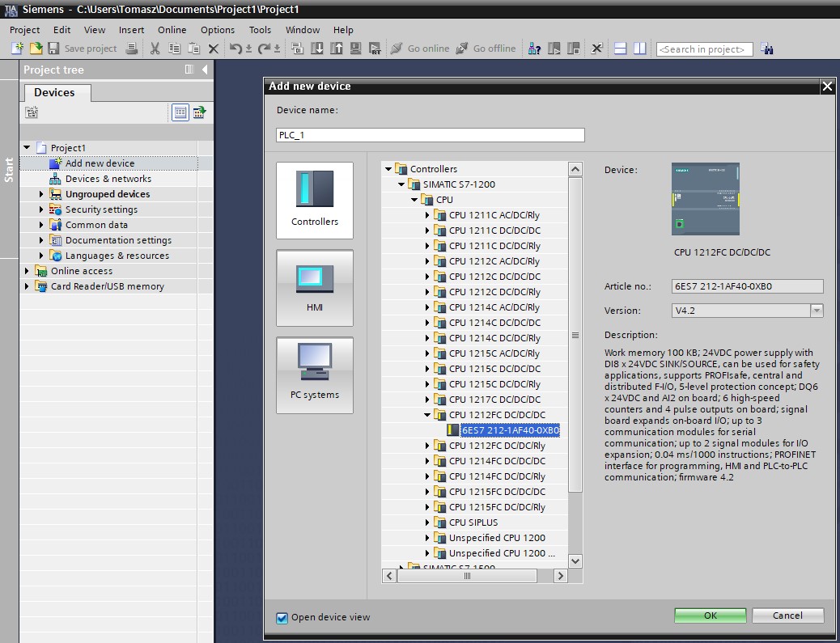
Task: Click Devices & networks in project tree
Action: (x=108, y=179)
